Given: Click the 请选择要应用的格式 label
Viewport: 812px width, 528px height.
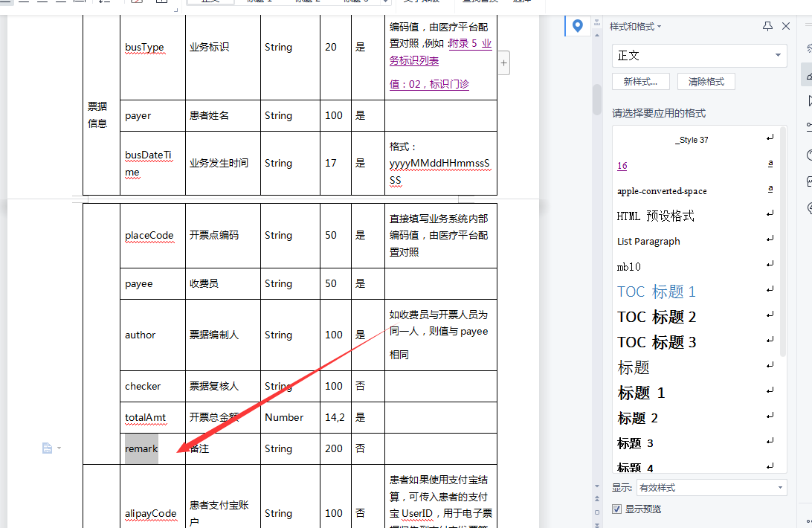Looking at the screenshot, I should coord(659,113).
